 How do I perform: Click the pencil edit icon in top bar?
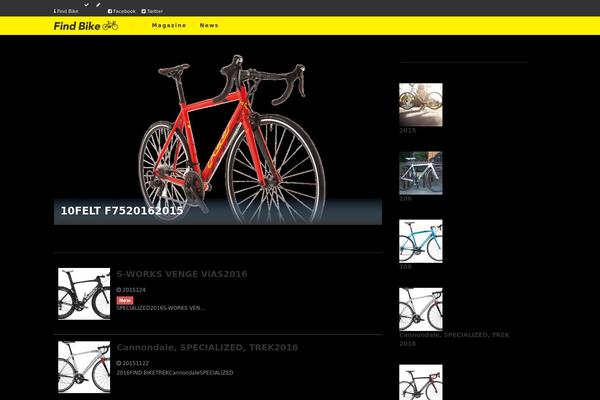pyautogui.click(x=98, y=5)
